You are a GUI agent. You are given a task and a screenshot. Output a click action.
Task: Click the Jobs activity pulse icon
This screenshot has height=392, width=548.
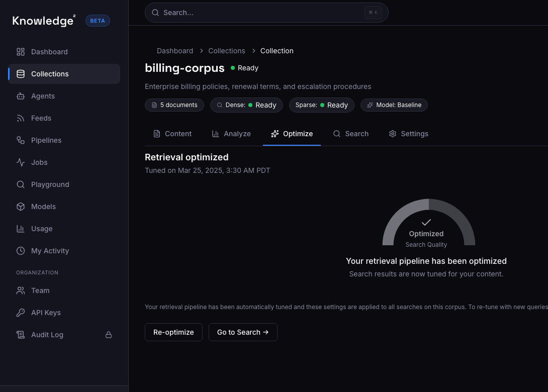21,162
